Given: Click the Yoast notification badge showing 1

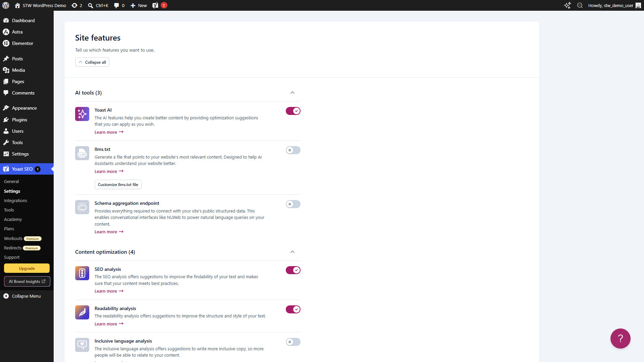Looking at the screenshot, I should [x=164, y=5].
